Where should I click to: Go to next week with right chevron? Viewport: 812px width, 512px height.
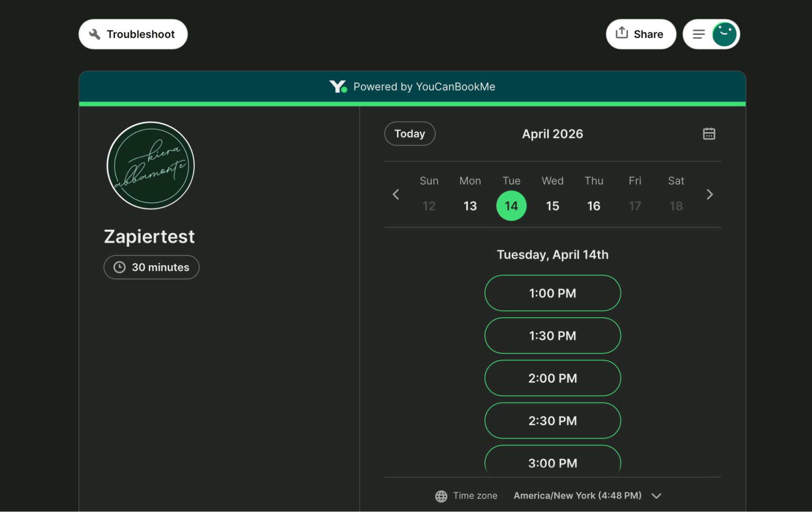click(x=709, y=194)
